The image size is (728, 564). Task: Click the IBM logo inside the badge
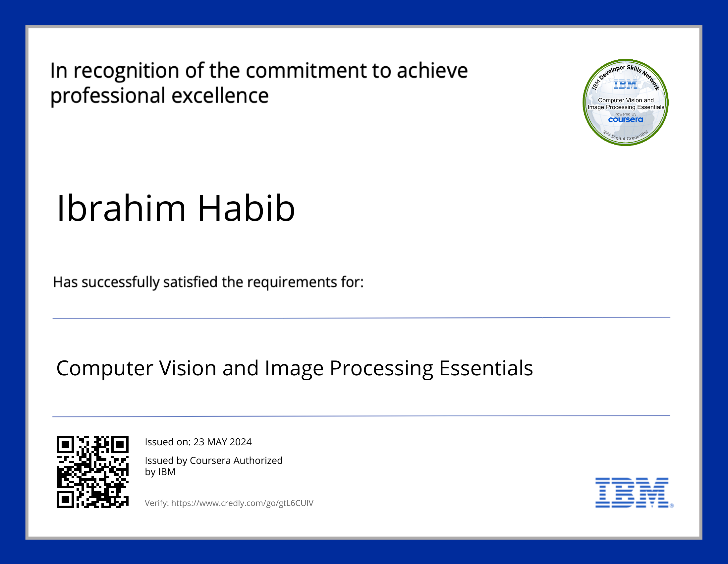pos(625,84)
